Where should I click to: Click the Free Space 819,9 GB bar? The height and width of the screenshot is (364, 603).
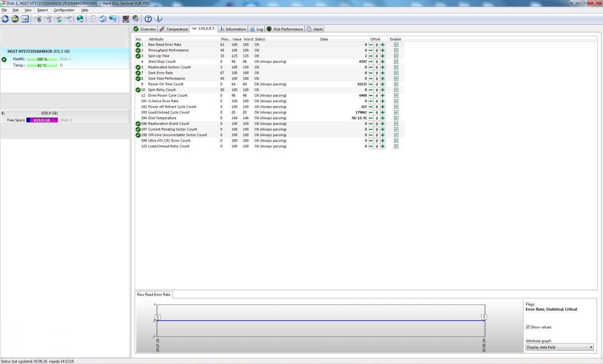42,120
